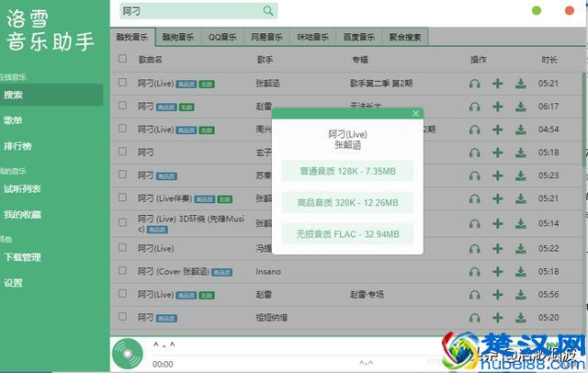Download the 05:56 赵雷·专场 song
This screenshot has height=373, width=588.
coord(521,295)
